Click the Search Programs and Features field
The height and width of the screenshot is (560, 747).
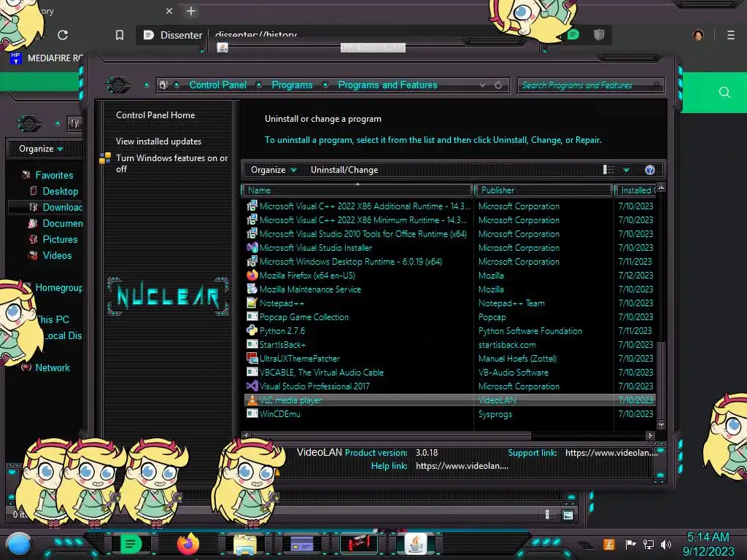(591, 85)
